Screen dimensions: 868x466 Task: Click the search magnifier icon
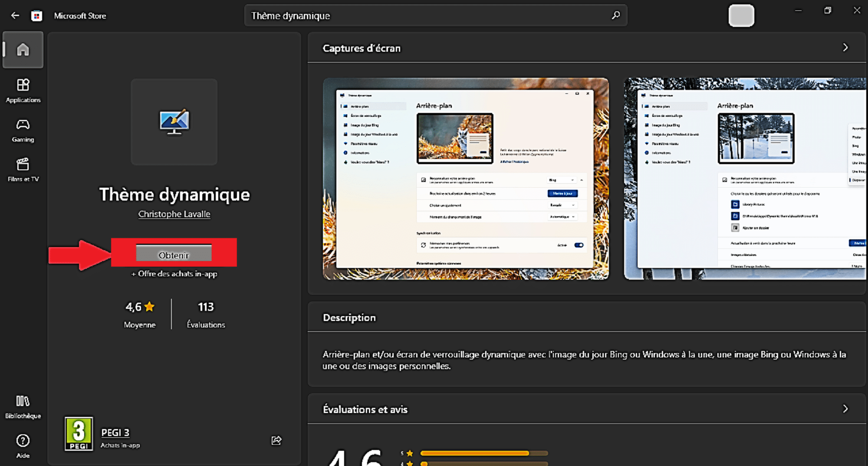(615, 16)
